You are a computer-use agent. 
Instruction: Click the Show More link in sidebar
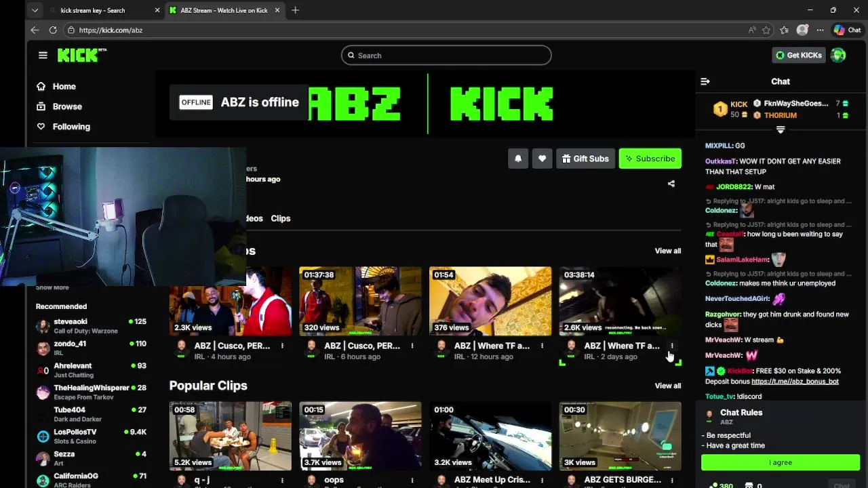coord(52,287)
